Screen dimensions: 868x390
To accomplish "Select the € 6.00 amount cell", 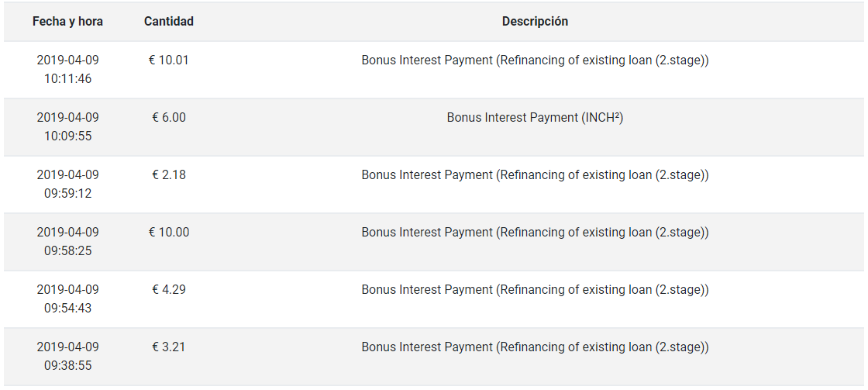I will (169, 117).
